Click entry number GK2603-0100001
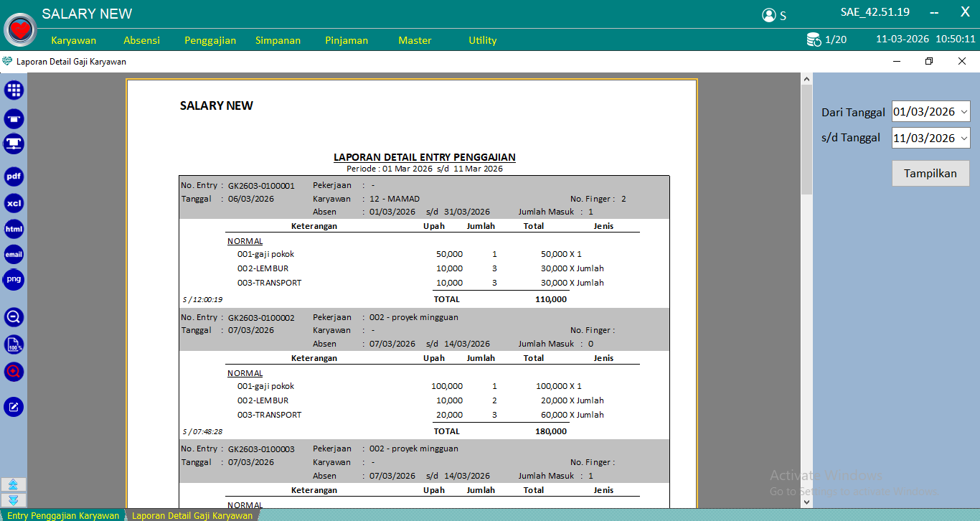The width and height of the screenshot is (980, 521). (x=261, y=185)
